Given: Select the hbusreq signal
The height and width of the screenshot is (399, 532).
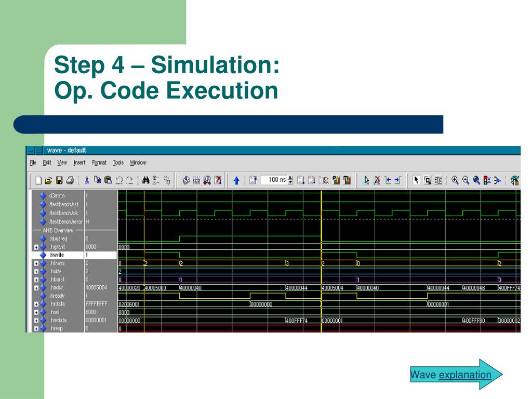Looking at the screenshot, I should 58,238.
